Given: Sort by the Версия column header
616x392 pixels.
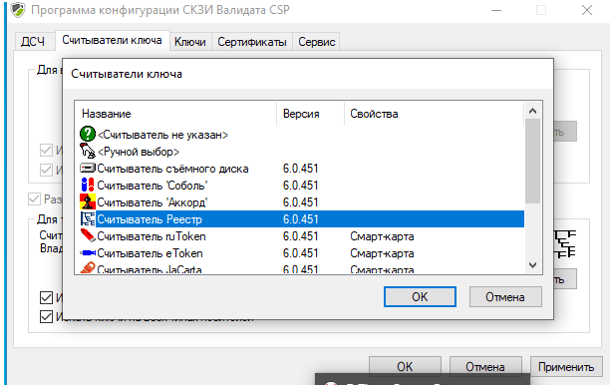Looking at the screenshot, I should 310,114.
